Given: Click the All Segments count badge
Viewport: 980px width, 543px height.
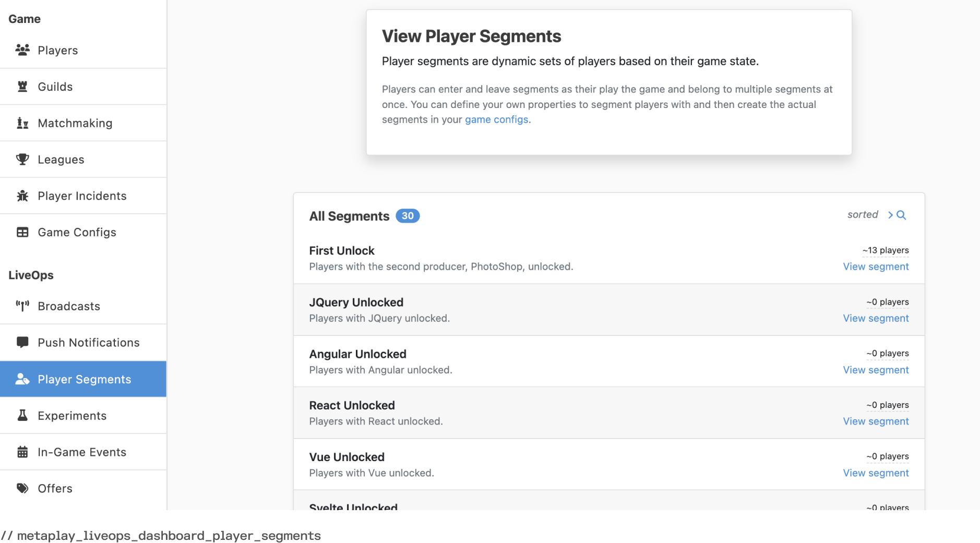Looking at the screenshot, I should (408, 215).
